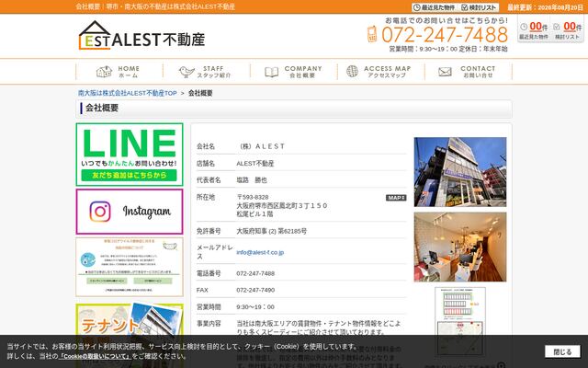Click the 所在地 row label
588x368 pixels.
pyautogui.click(x=206, y=197)
